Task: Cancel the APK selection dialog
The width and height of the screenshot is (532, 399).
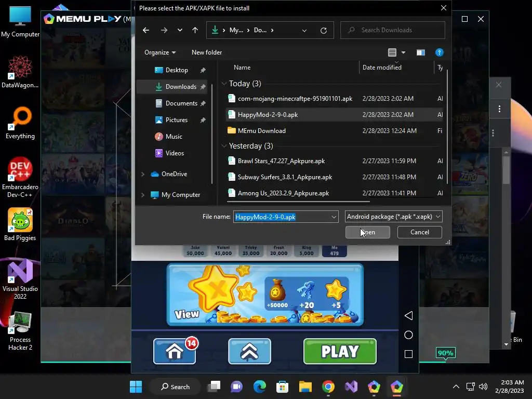Action: (420, 232)
